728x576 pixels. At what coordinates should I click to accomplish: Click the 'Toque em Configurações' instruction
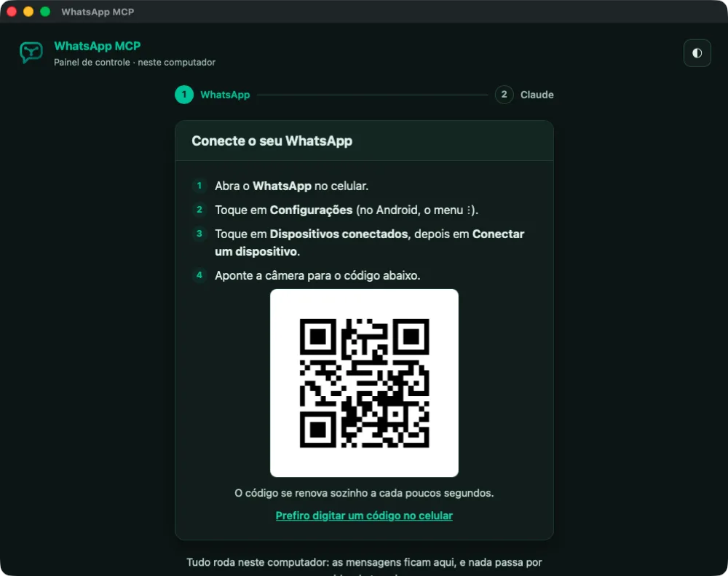tap(347, 210)
